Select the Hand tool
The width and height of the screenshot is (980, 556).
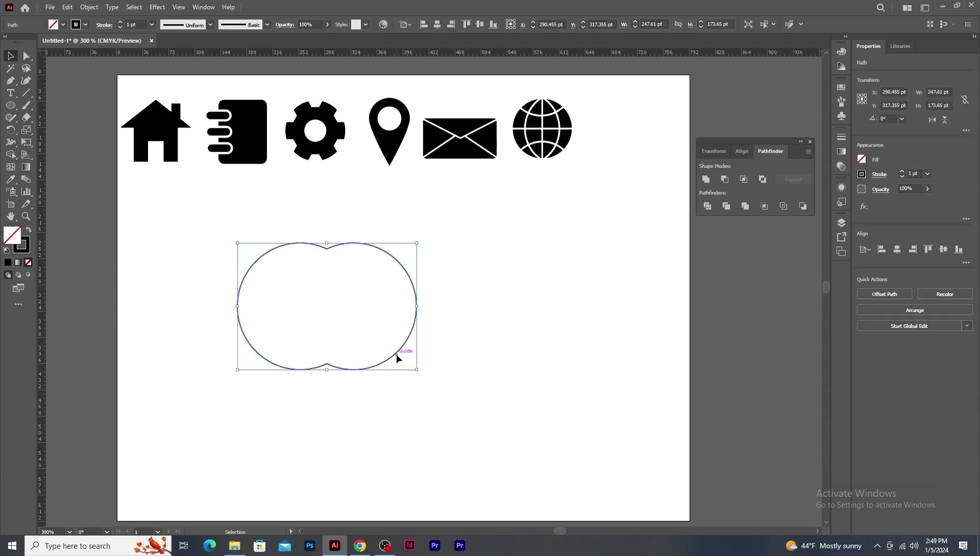tap(11, 216)
